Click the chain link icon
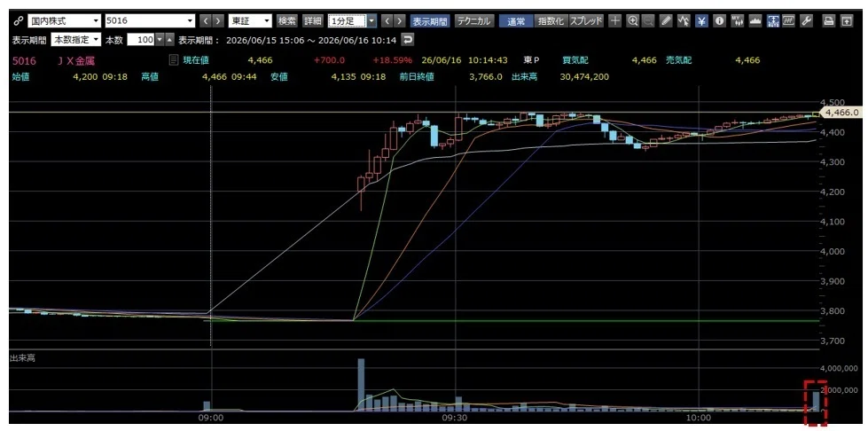The width and height of the screenshot is (868, 431). point(18,21)
